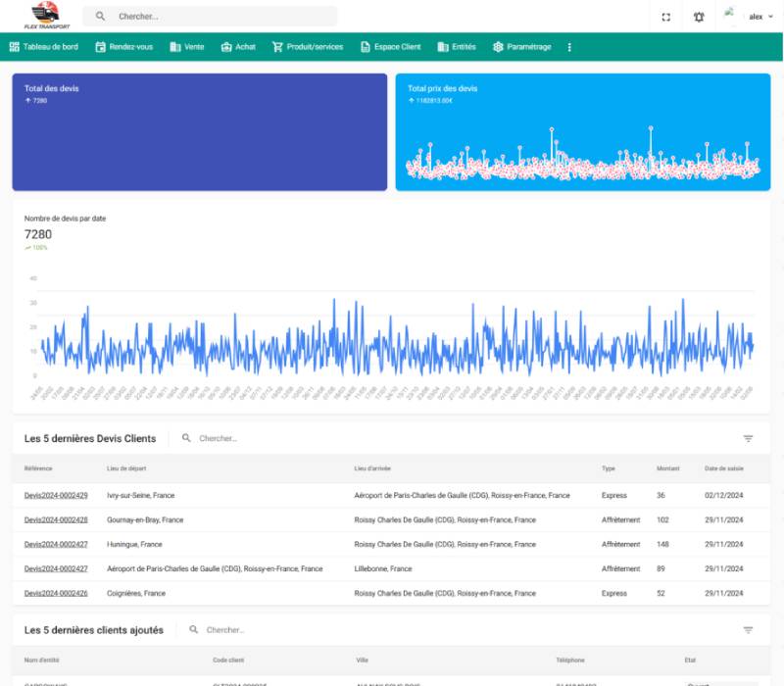Open the Vente menu
Viewport: 784px width, 686px height.
[186, 47]
